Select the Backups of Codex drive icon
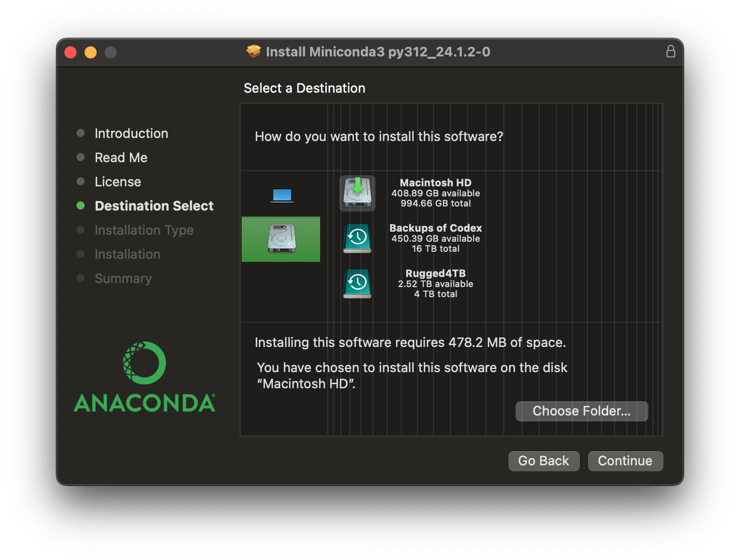740x560 pixels. [x=357, y=238]
